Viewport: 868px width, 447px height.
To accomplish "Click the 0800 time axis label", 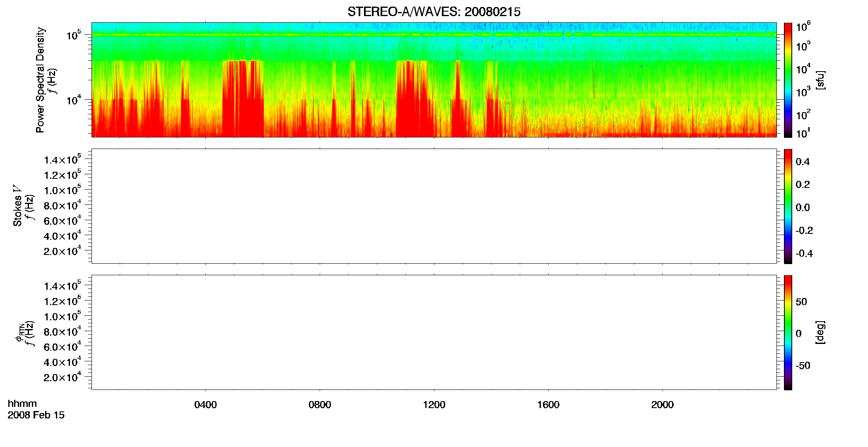I will [320, 404].
